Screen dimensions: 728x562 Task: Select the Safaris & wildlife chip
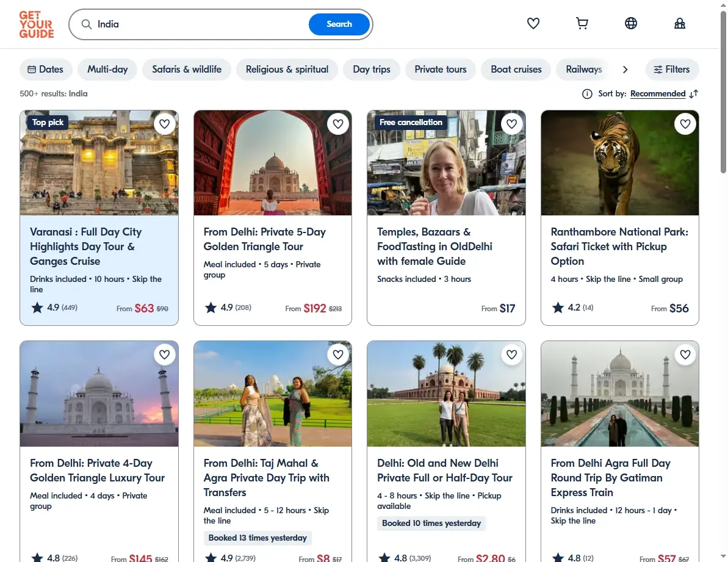tap(187, 69)
